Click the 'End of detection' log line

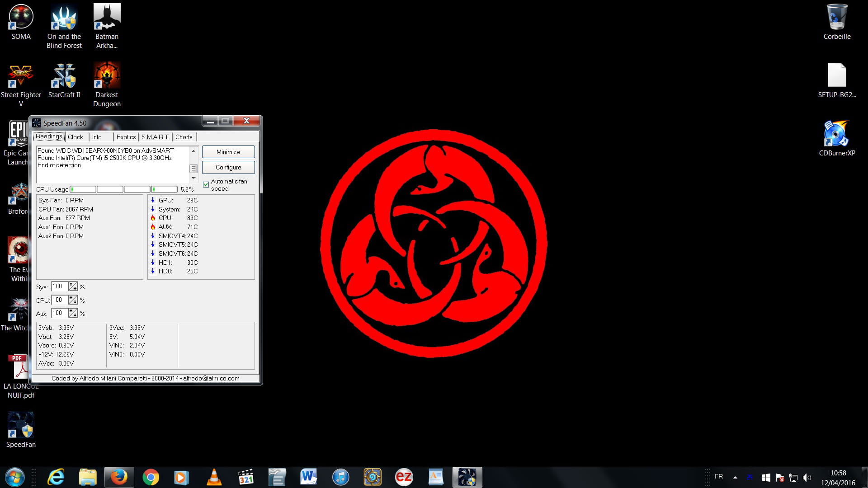[x=59, y=165]
